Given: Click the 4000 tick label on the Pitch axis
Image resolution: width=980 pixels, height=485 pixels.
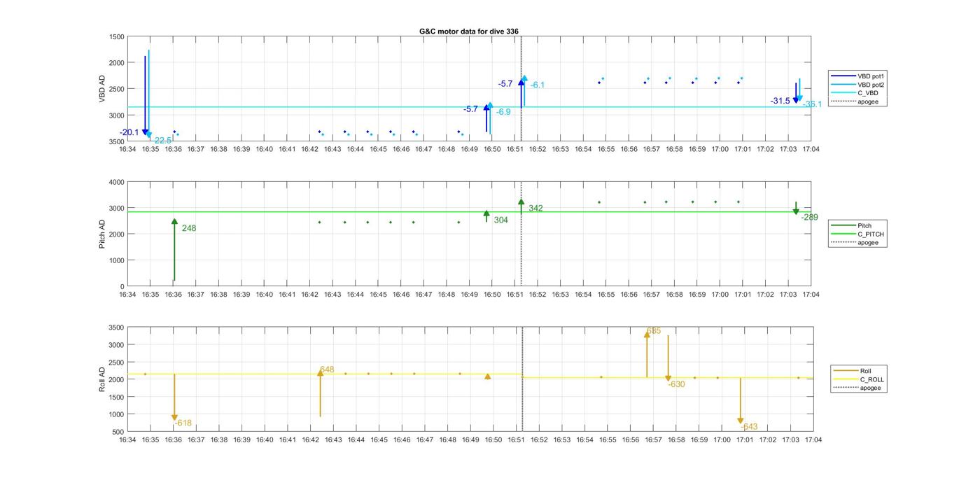Looking at the screenshot, I should (117, 182).
